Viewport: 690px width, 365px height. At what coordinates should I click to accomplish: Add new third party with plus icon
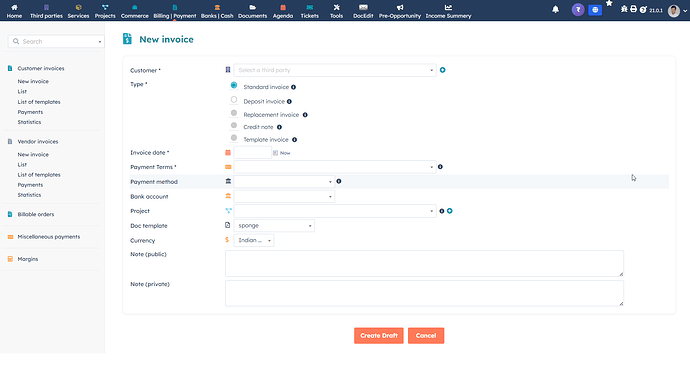pyautogui.click(x=443, y=70)
